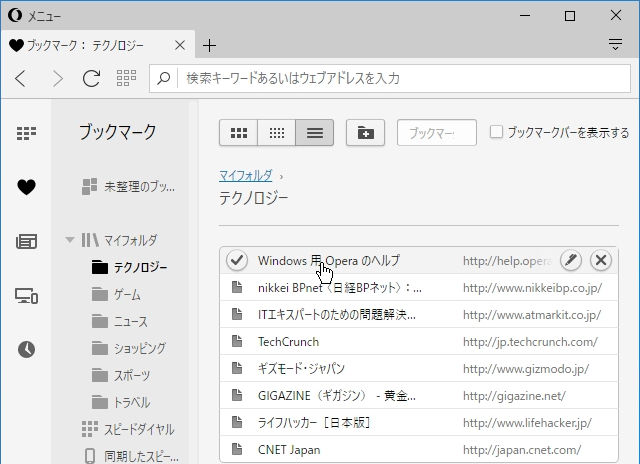Click the ライフハッカー page icon
The width and height of the screenshot is (640, 464).
pyautogui.click(x=237, y=422)
